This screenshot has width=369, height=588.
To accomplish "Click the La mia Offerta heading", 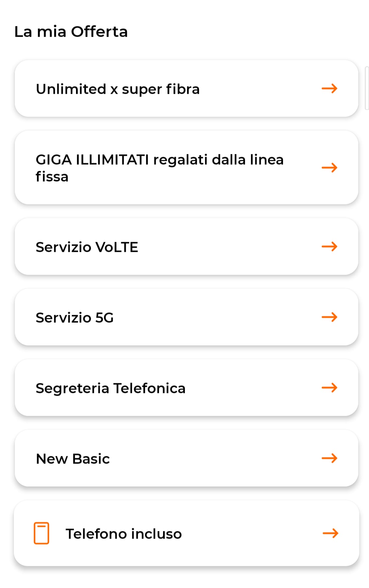I will pyautogui.click(x=71, y=32).
